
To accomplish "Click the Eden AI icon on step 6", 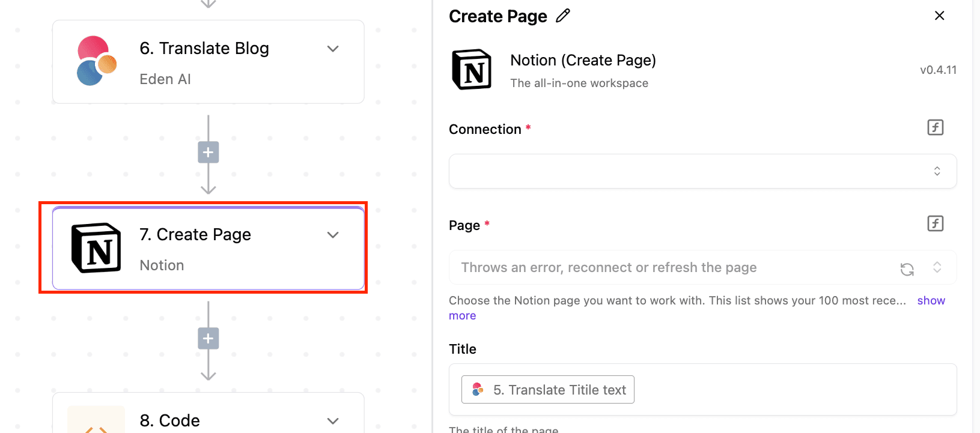I will 96,61.
